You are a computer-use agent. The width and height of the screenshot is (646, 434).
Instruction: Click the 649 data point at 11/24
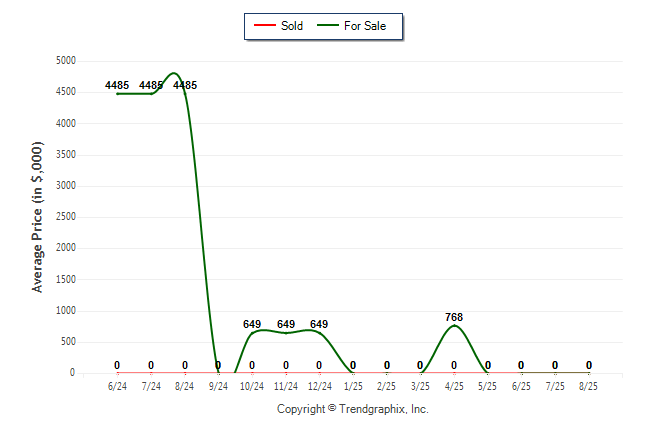click(x=286, y=333)
